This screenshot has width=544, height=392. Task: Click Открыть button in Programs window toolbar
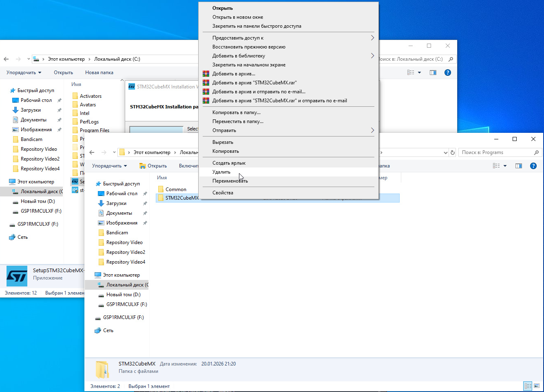pyautogui.click(x=153, y=166)
